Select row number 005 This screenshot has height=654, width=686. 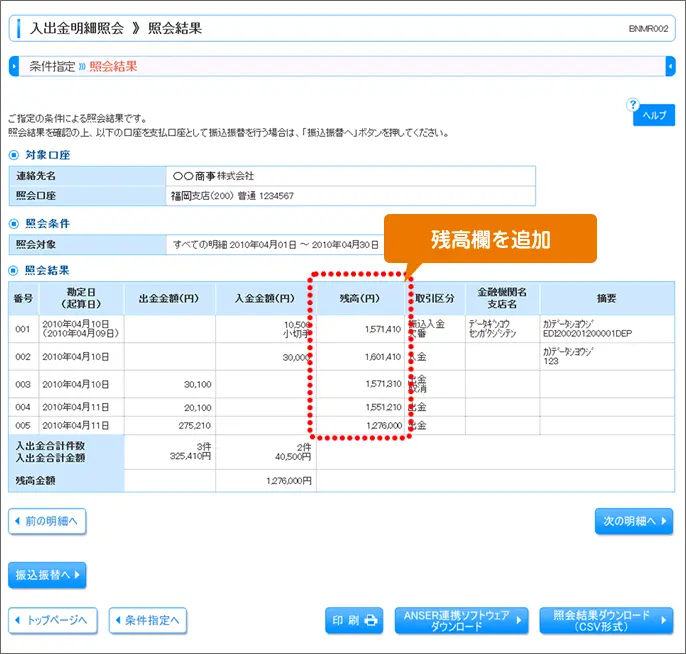(x=23, y=426)
